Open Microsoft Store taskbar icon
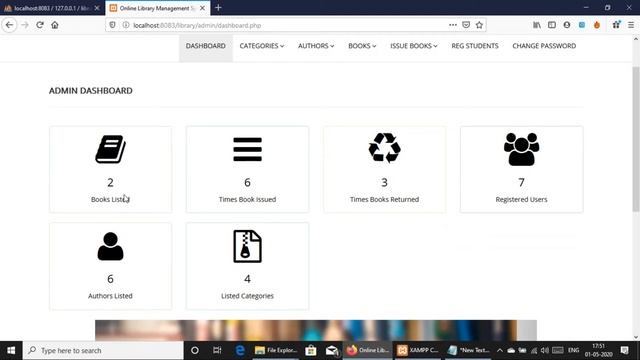The height and width of the screenshot is (360, 640). coord(311,350)
